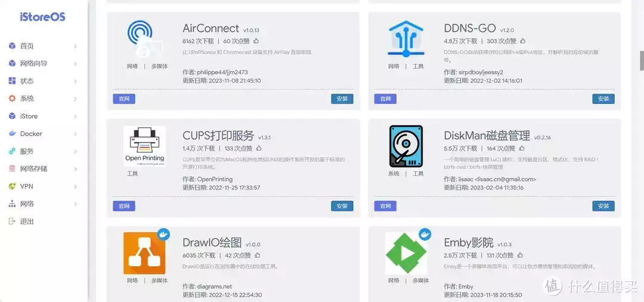
Task: Click the Emby green play icon
Action: click(406, 253)
